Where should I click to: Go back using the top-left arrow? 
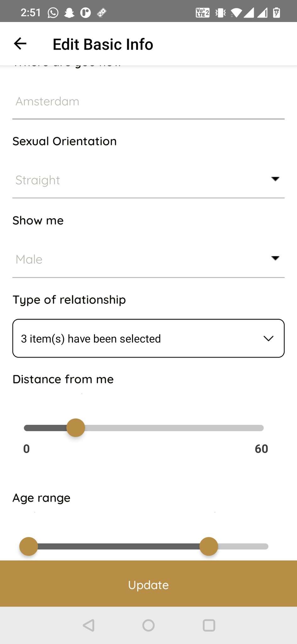[x=20, y=44]
